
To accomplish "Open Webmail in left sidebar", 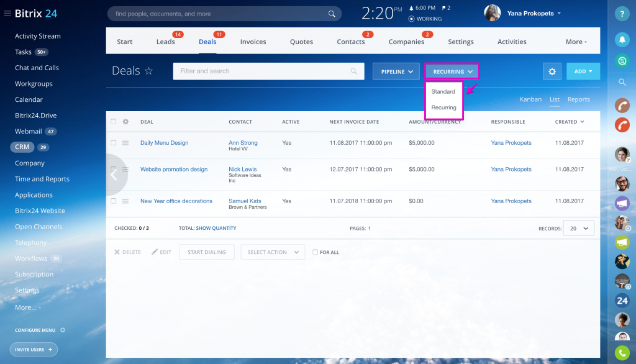I will [x=29, y=132].
